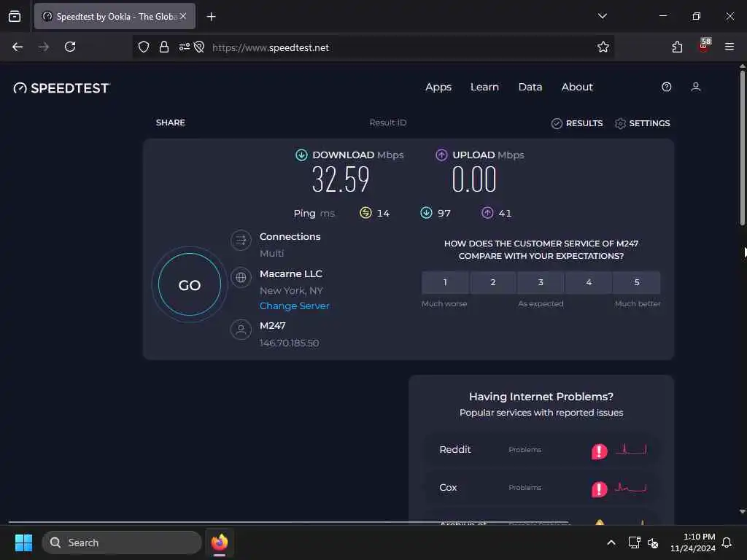Rate customer service 4
This screenshot has width=747, height=560.
click(589, 282)
